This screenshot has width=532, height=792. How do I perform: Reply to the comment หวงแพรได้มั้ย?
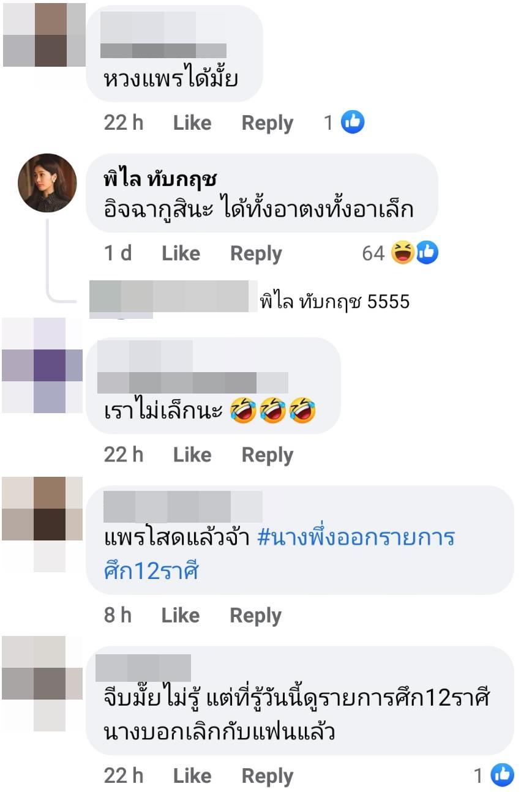click(268, 123)
